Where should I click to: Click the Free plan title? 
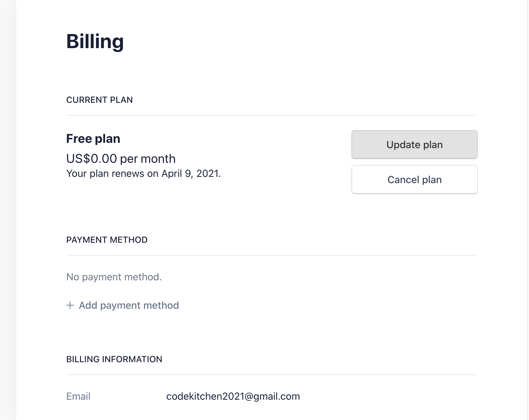(x=93, y=139)
